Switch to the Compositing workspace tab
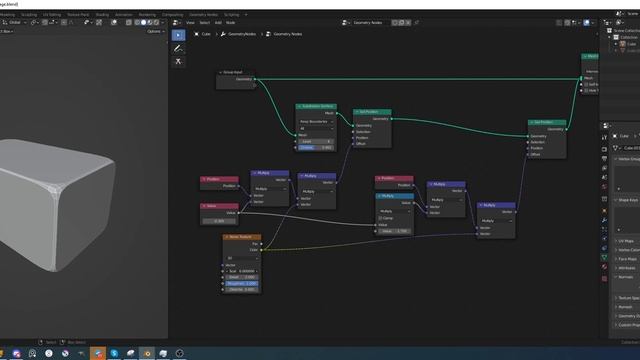This screenshot has height=360, width=640. pos(172,15)
